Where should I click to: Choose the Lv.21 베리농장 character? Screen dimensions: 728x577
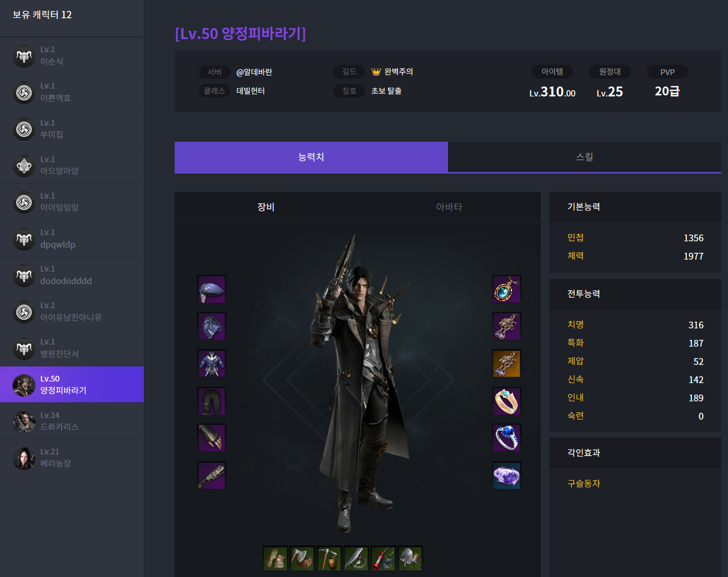[x=72, y=458]
